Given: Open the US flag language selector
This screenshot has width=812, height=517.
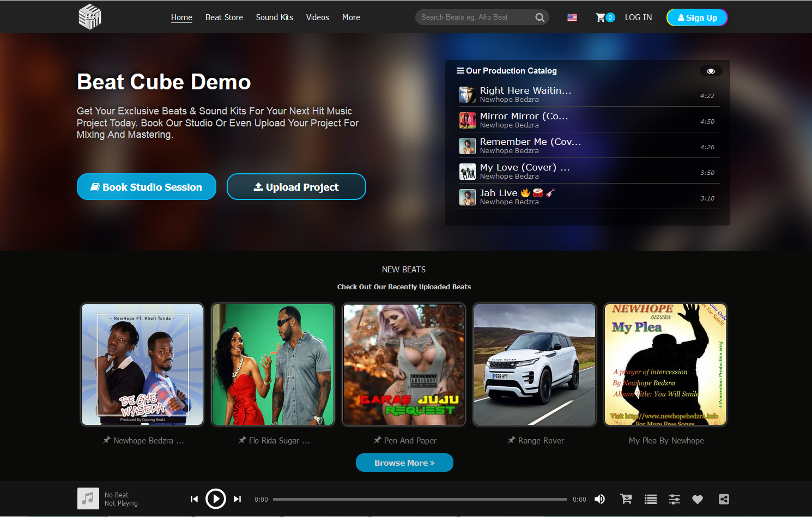Looking at the screenshot, I should (572, 17).
